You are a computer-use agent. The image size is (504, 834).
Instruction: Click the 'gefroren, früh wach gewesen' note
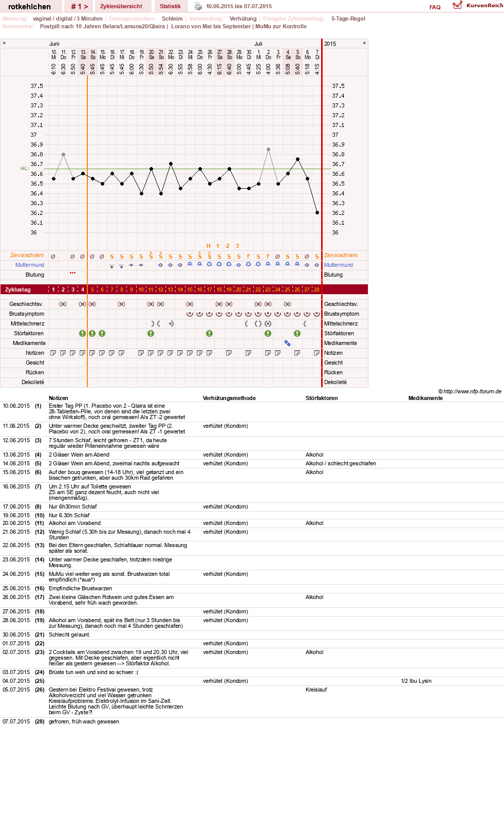tap(84, 721)
